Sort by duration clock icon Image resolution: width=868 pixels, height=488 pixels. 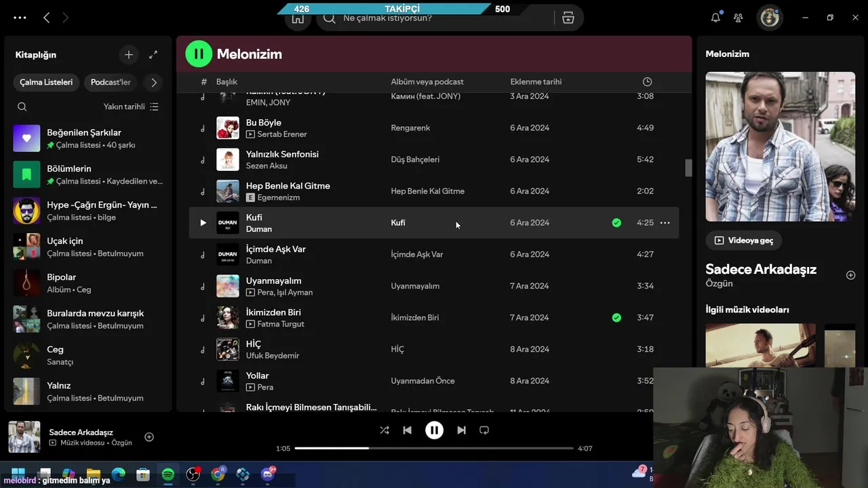point(647,81)
